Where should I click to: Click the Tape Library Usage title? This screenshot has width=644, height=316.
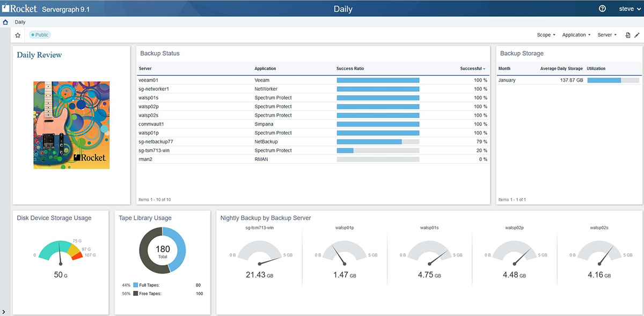(x=145, y=218)
